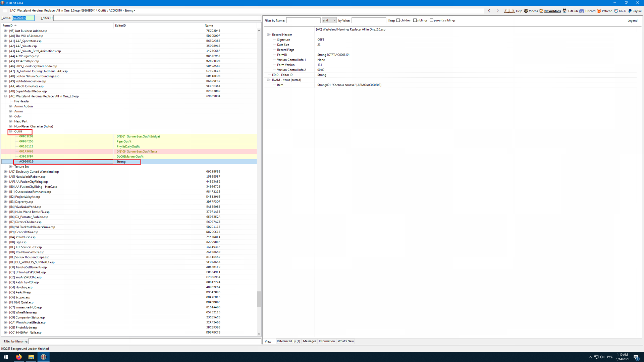Click the Filter by filename field
Viewport: 644px width, 362px height.
click(144, 341)
